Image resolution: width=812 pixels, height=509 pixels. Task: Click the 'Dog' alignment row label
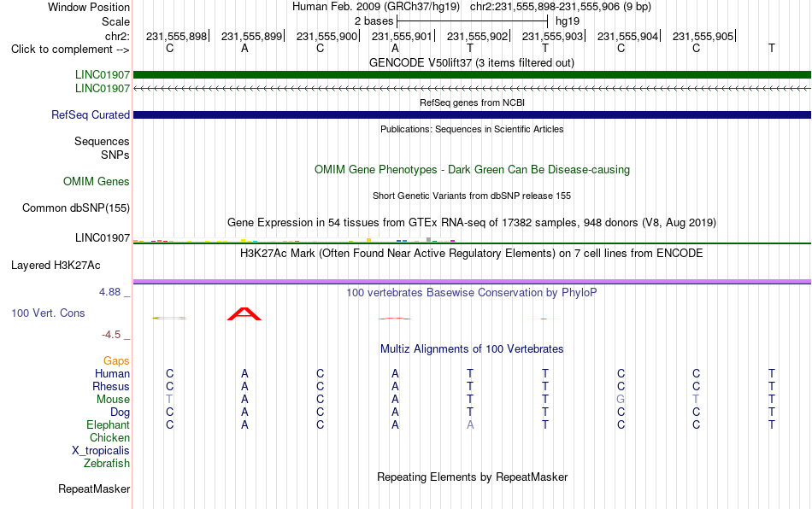tap(121, 412)
